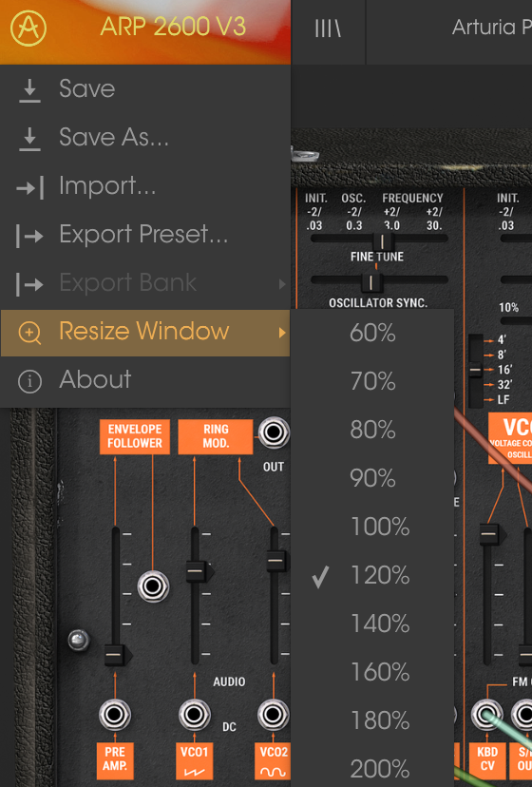Click the Ring Mod OUT jack

pyautogui.click(x=274, y=432)
